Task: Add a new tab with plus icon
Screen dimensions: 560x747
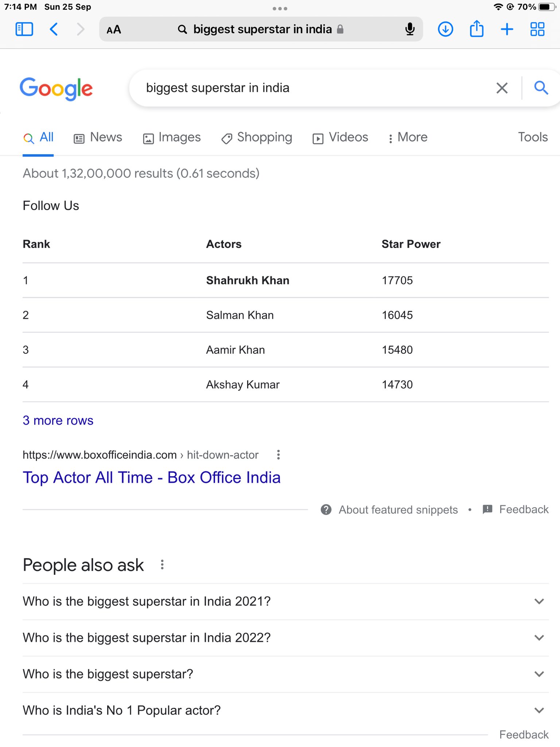Action: pyautogui.click(x=507, y=29)
